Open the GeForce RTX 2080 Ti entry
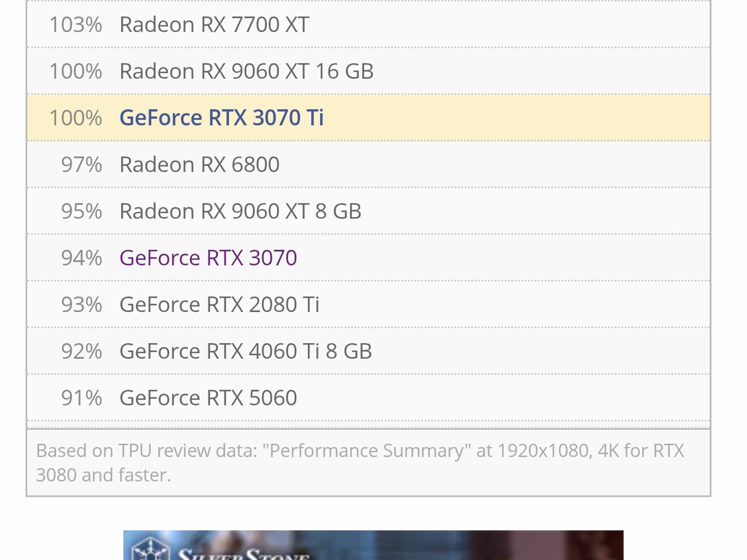 coord(219,304)
